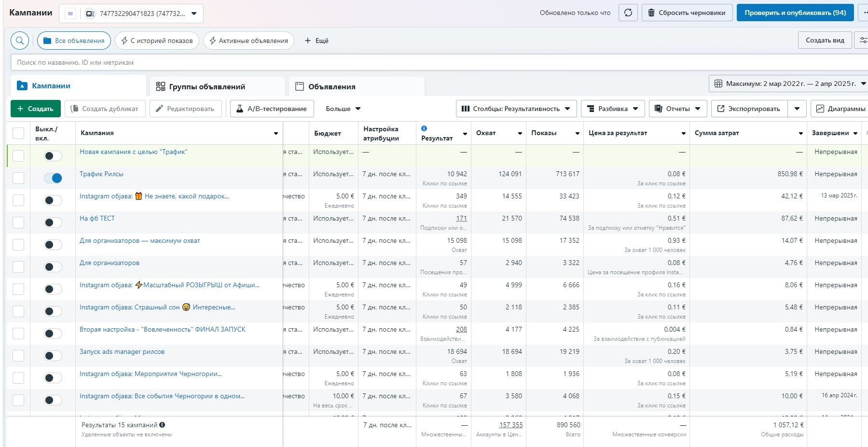Click Проверить и опубликовать (94) button

[x=795, y=13]
